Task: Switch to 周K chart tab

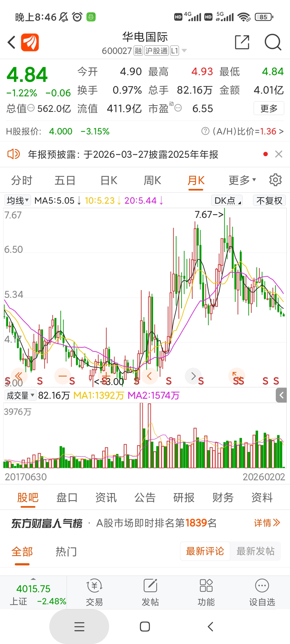Action: [152, 180]
